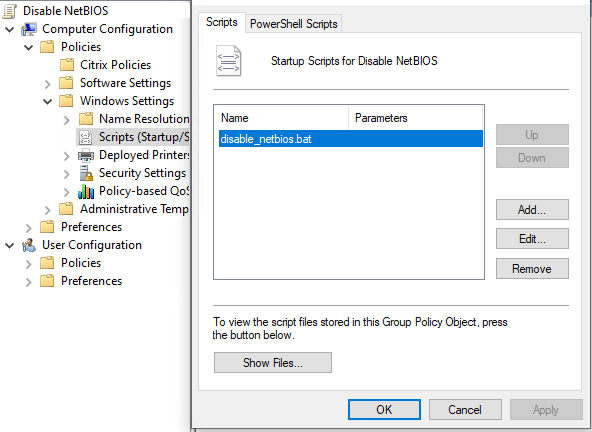
Task: Click the Security Settings lock icon
Action: pyautogui.click(x=86, y=173)
